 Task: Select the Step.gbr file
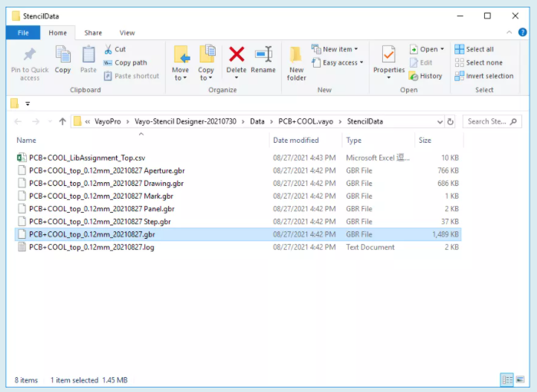coord(238,222)
